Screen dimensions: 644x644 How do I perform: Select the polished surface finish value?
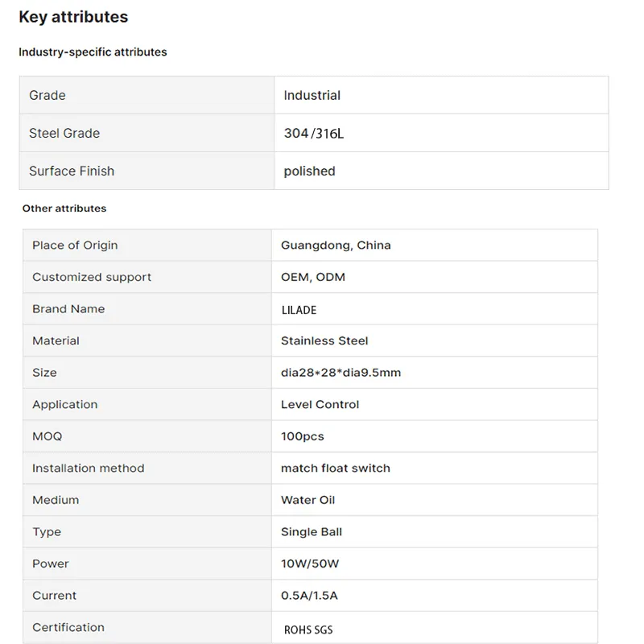click(x=310, y=171)
